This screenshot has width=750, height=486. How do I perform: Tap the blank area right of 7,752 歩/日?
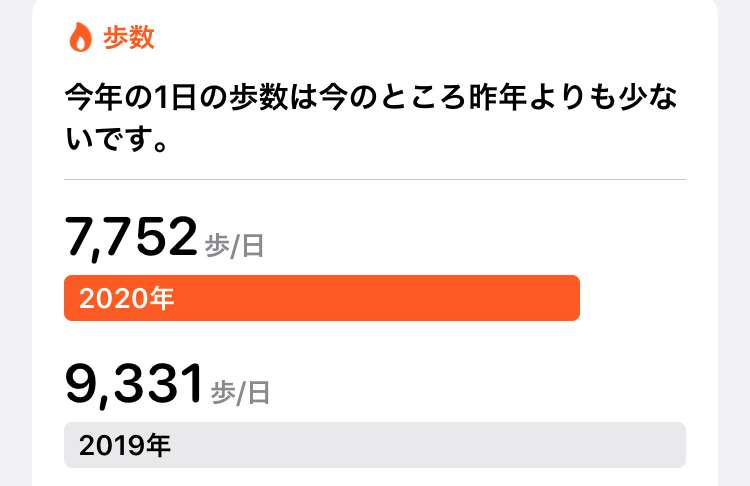(x=476, y=239)
